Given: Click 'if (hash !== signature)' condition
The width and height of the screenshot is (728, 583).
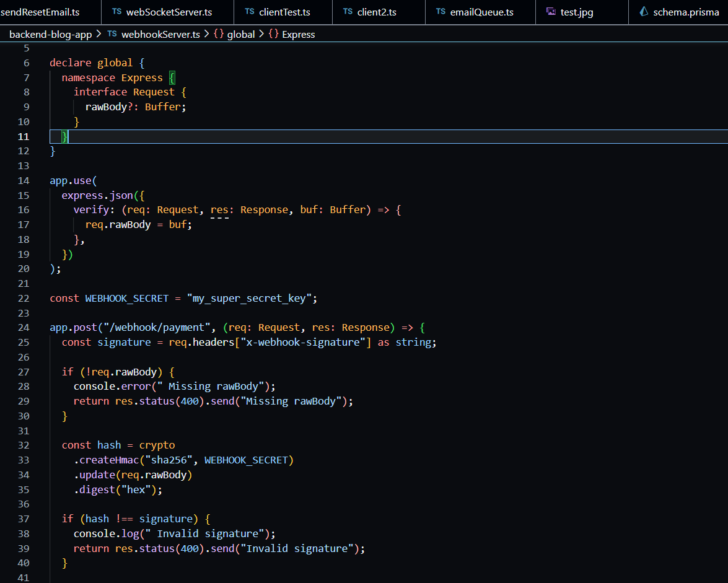Looking at the screenshot, I should coord(129,519).
